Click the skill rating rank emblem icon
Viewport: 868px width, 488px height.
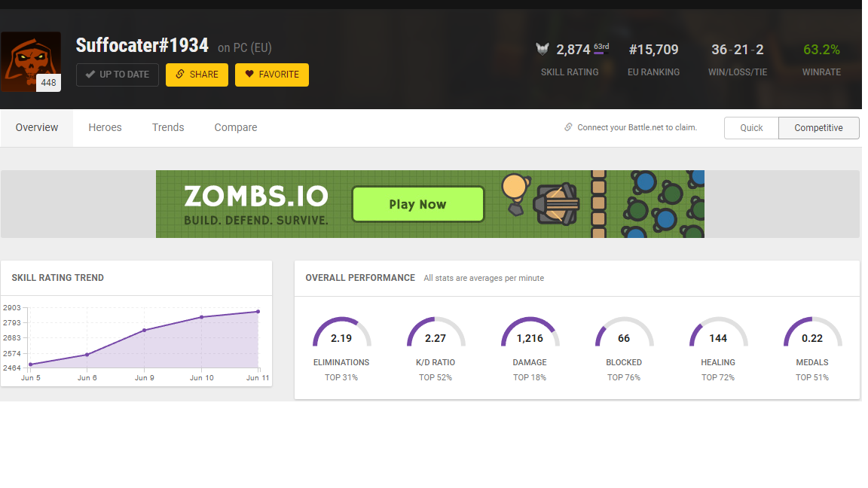click(x=542, y=49)
